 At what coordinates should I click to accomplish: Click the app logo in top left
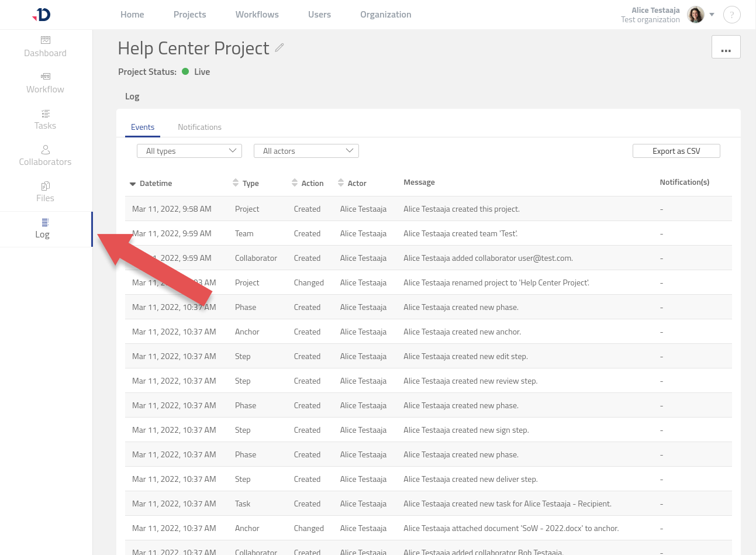coord(42,15)
